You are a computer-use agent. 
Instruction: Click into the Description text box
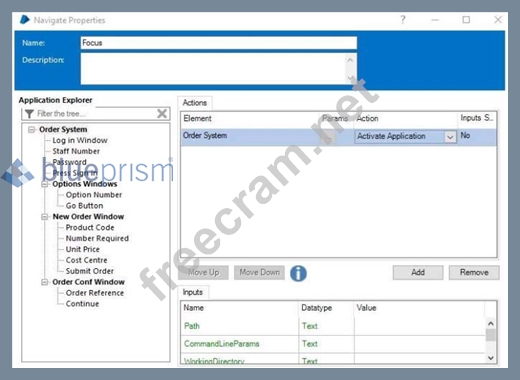pyautogui.click(x=212, y=69)
